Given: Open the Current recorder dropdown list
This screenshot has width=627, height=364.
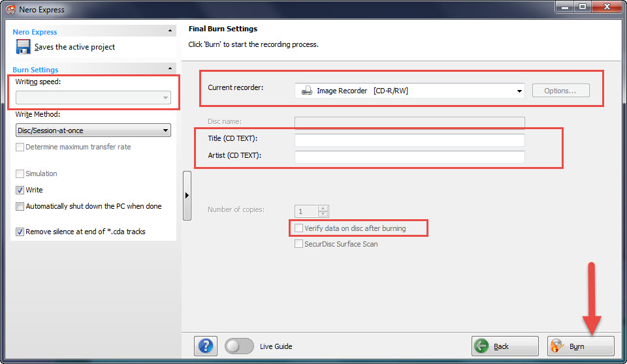Looking at the screenshot, I should tap(410, 91).
